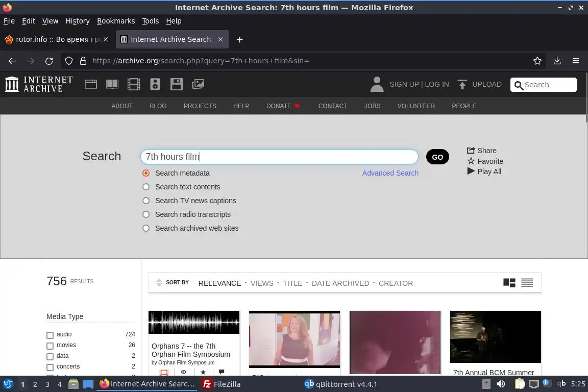Select Search TV news captions option
The height and width of the screenshot is (392, 588).
point(146,201)
